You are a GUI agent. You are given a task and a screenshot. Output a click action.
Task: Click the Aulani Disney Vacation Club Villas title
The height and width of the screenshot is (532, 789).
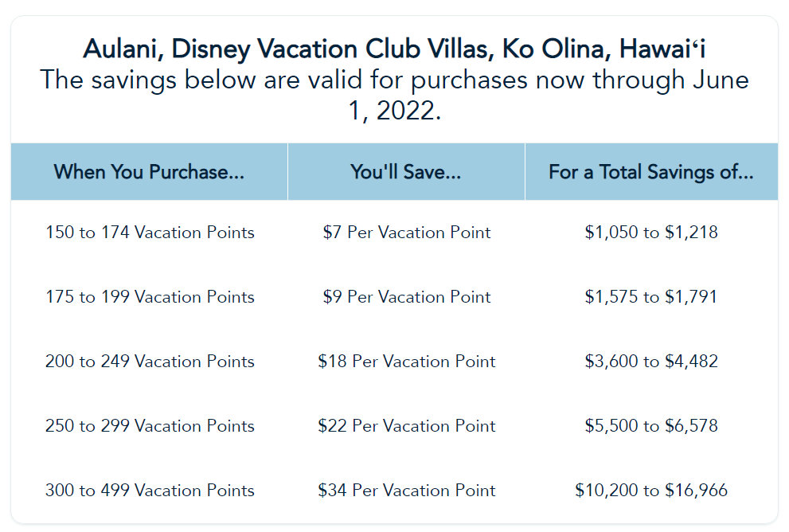[x=394, y=49]
